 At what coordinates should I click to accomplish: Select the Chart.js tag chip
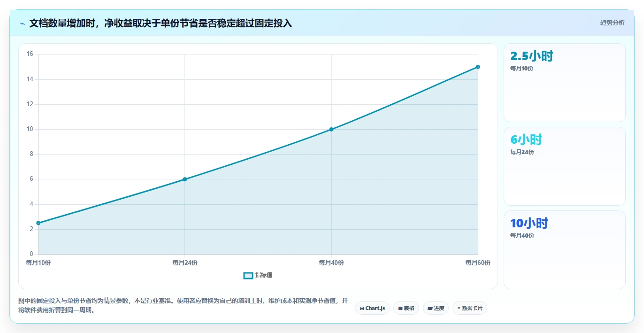(372, 308)
